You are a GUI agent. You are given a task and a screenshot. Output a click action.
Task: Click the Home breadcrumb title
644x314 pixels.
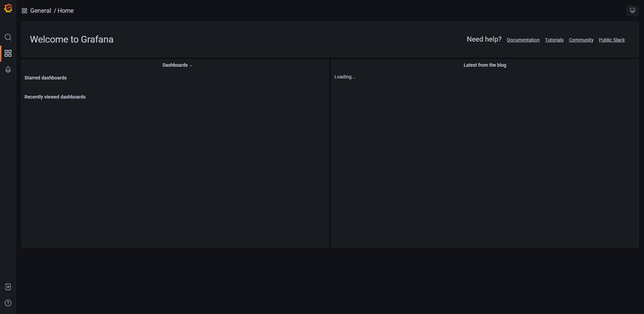coord(66,11)
